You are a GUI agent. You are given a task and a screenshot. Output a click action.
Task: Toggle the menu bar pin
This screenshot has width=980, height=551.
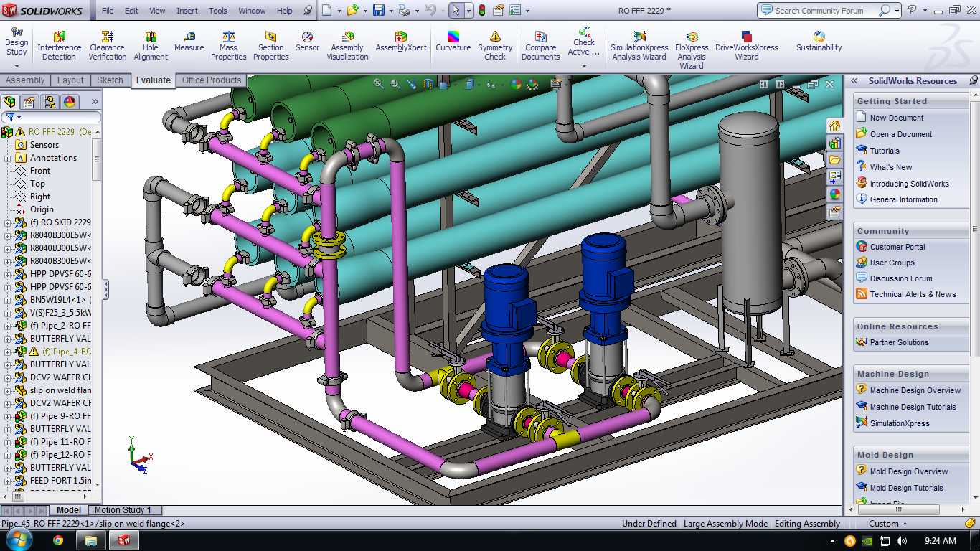tap(308, 11)
